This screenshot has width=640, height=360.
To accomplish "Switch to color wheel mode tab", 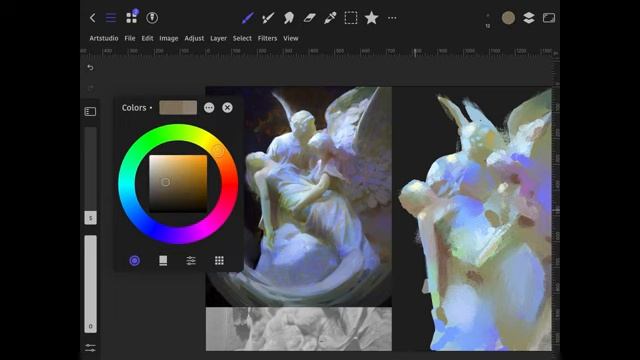I will coord(134,260).
